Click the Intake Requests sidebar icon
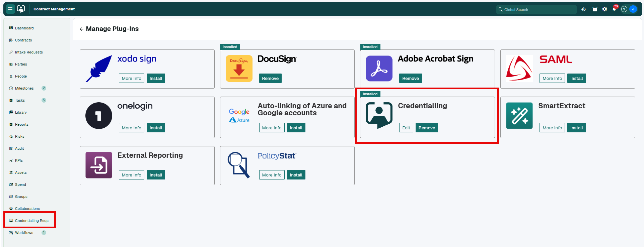This screenshot has height=247, width=644. tap(11, 52)
